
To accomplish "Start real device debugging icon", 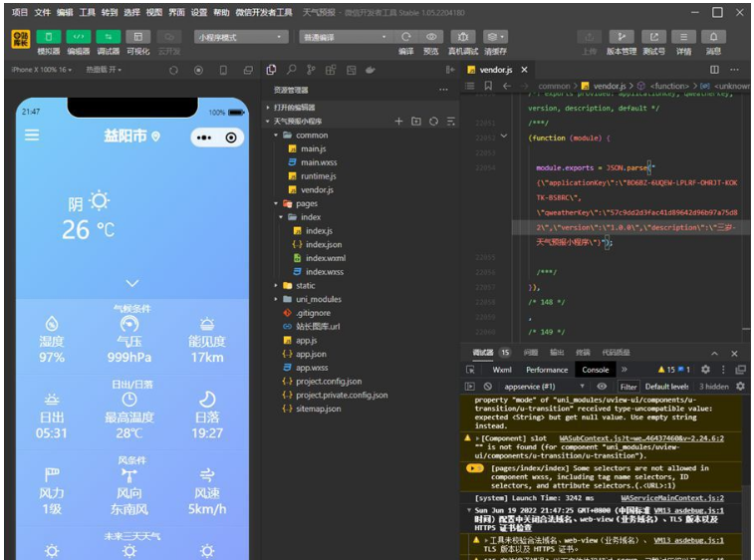I will coord(463,37).
